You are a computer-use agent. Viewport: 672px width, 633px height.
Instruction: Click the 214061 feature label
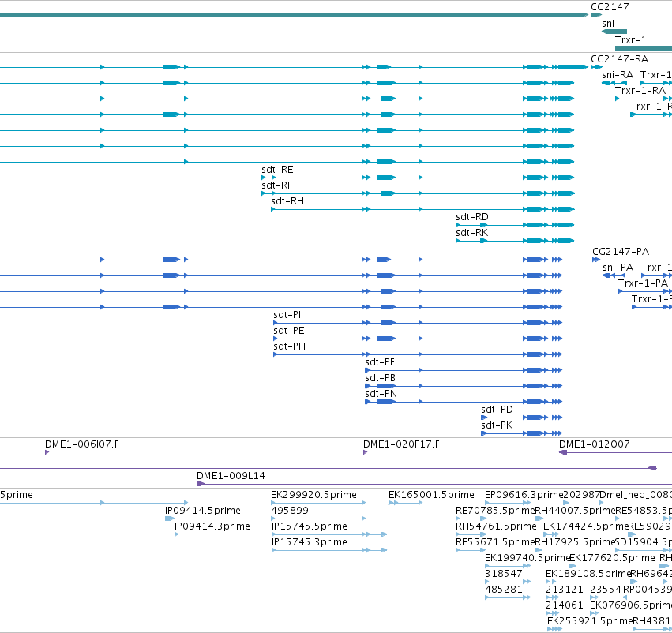point(565,606)
